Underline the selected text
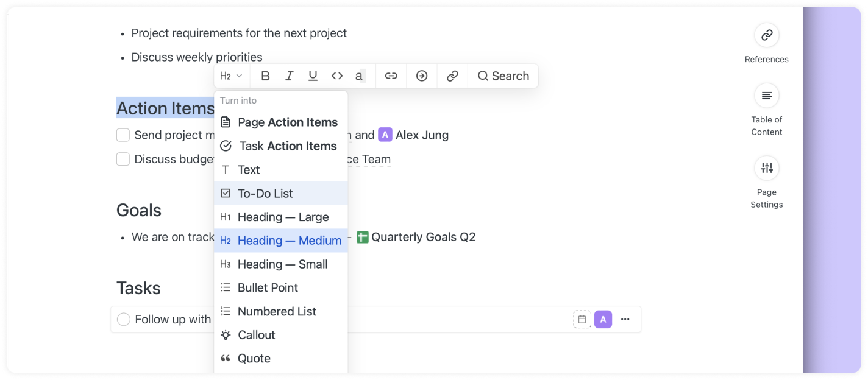Image resolution: width=868 pixels, height=380 pixels. pos(313,76)
